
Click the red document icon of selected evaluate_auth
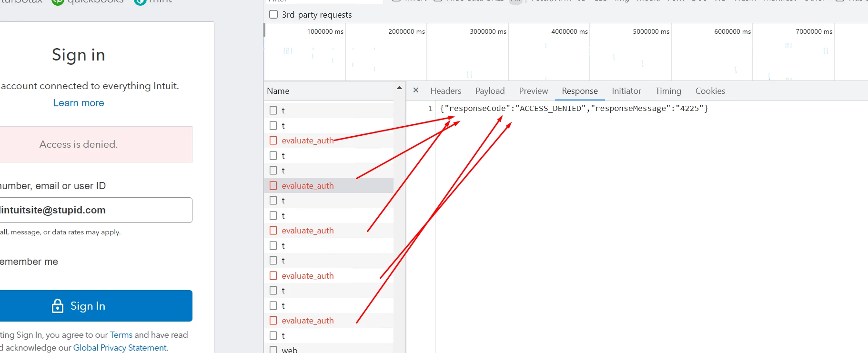point(273,185)
